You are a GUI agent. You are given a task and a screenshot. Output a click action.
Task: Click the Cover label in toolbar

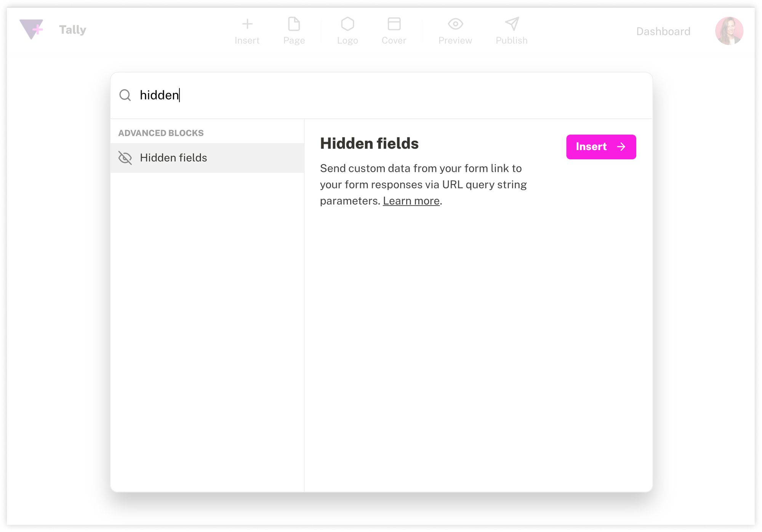(x=394, y=40)
